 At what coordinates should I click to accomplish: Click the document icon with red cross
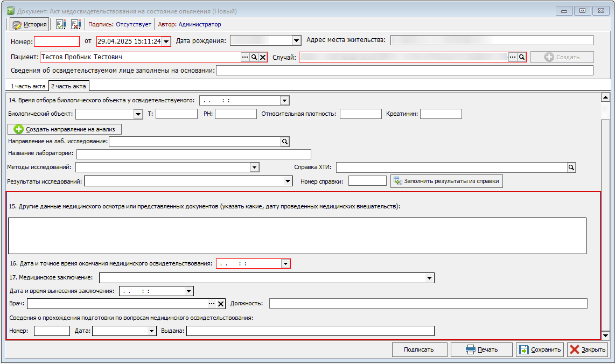click(76, 24)
